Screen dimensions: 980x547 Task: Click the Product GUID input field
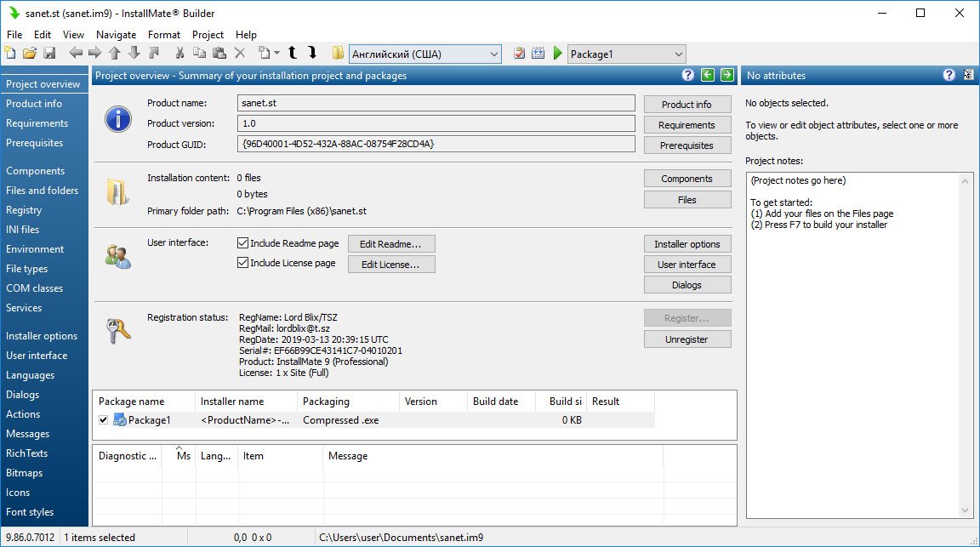[436, 144]
